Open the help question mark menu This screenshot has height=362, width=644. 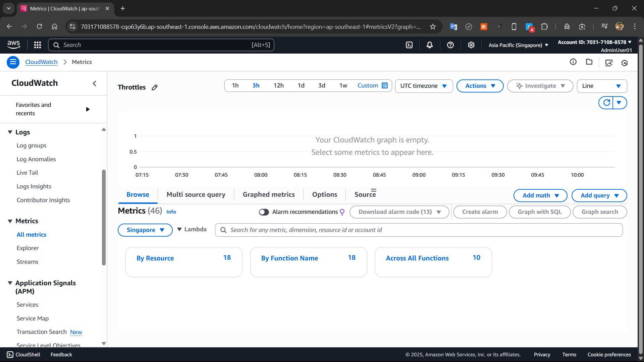450,45
